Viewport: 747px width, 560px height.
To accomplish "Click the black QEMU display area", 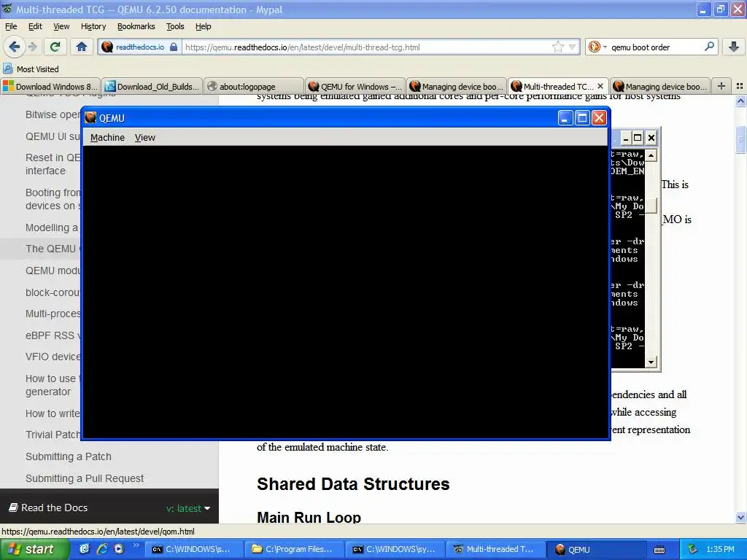I will point(345,292).
